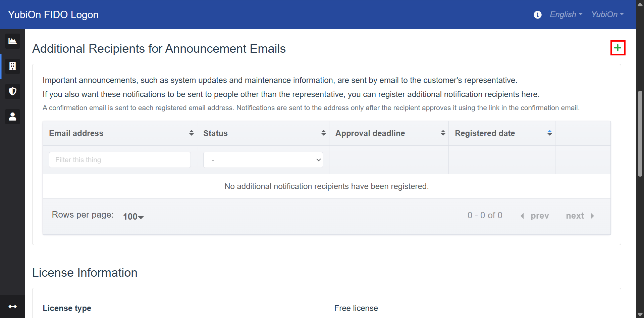This screenshot has height=318, width=644.
Task: Open the YubiOn account dropdown menu
Action: tap(607, 14)
